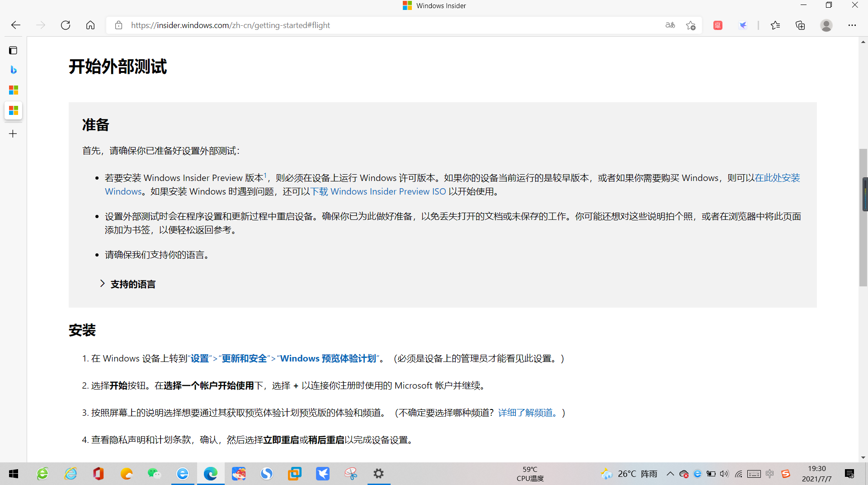Select the active Windows Insider vertical tab
Image resolution: width=868 pixels, height=485 pixels.
point(13,110)
